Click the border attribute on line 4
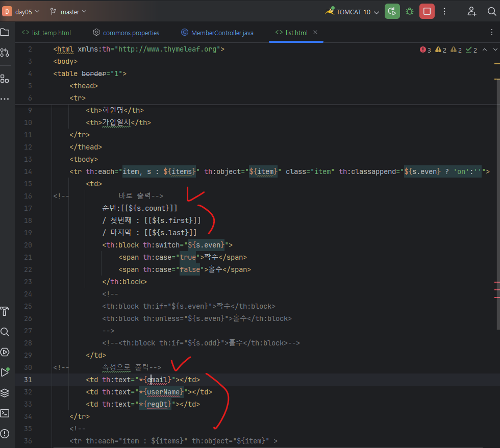This screenshot has width=500, height=448. click(94, 73)
